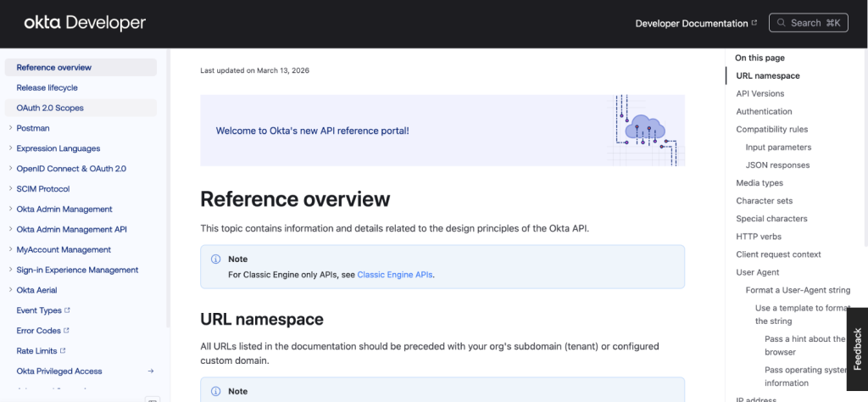Open Release lifecycle in the sidebar
The width and height of the screenshot is (868, 402).
click(81, 87)
